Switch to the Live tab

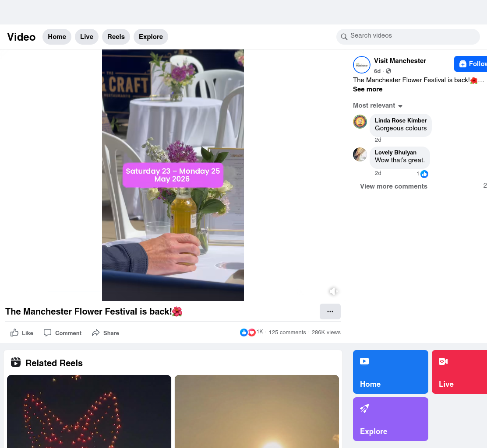(x=87, y=37)
